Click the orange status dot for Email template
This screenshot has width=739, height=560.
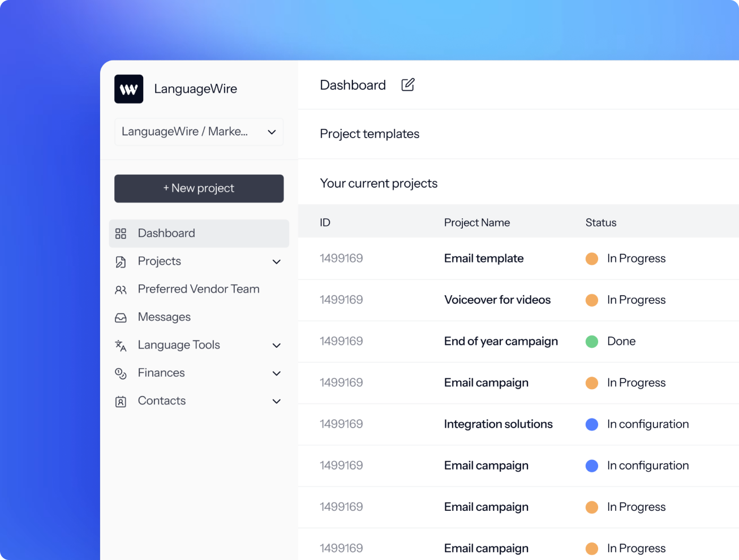(x=592, y=259)
